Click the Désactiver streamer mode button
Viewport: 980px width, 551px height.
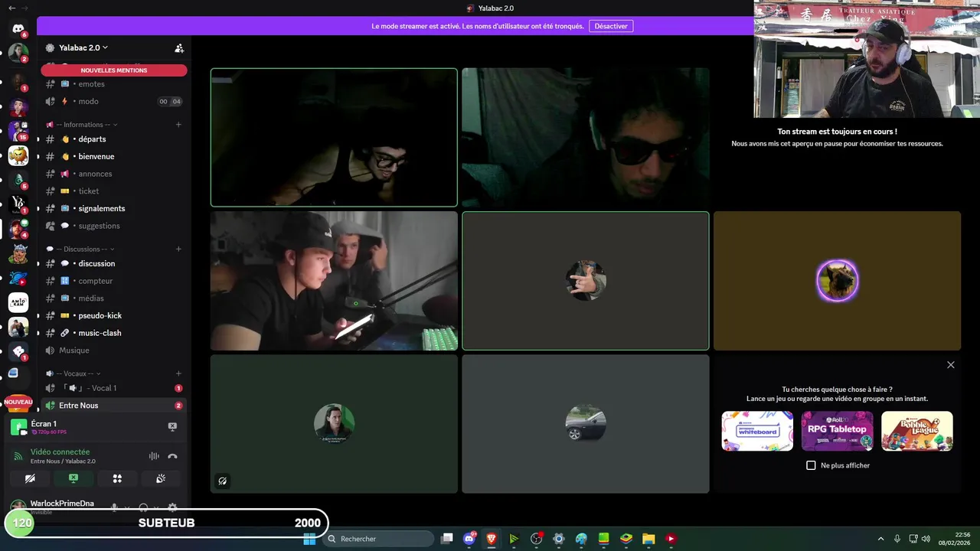[611, 26]
